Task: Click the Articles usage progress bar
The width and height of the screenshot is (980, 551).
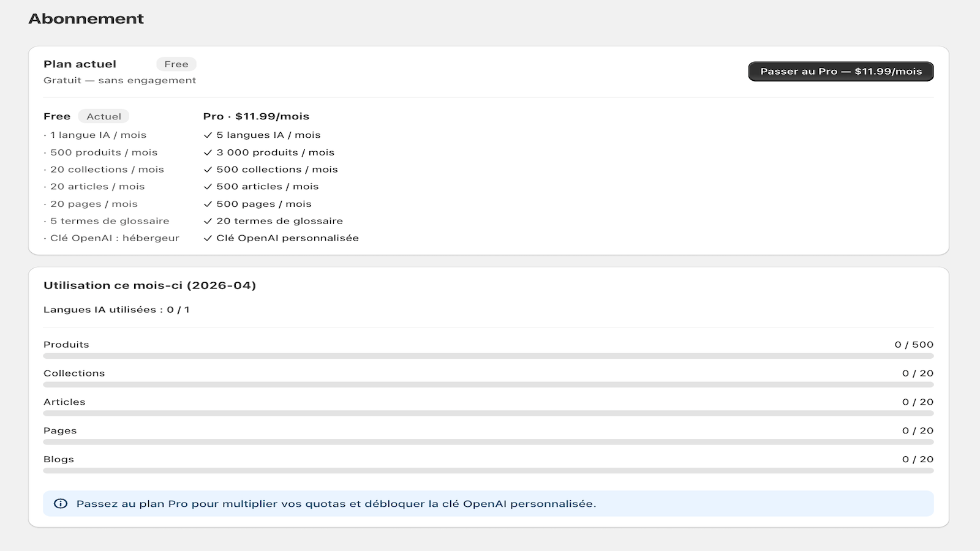Action: click(488, 413)
